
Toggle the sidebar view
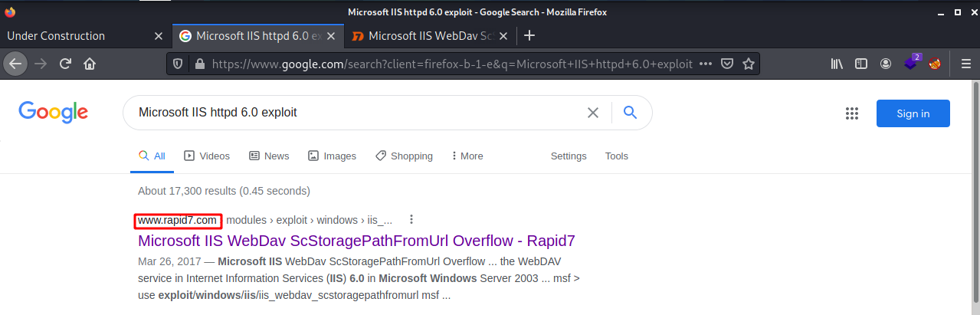tap(861, 64)
